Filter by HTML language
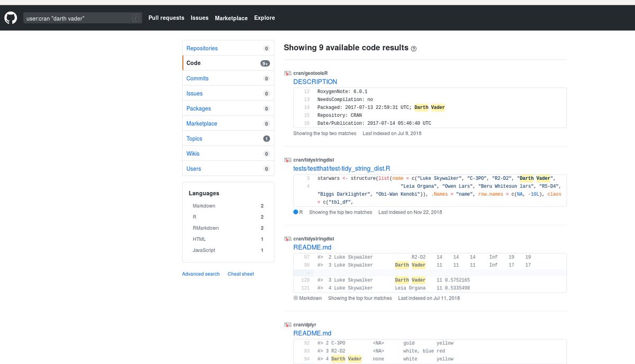Screen dimensions: 635x364 coord(228,239)
